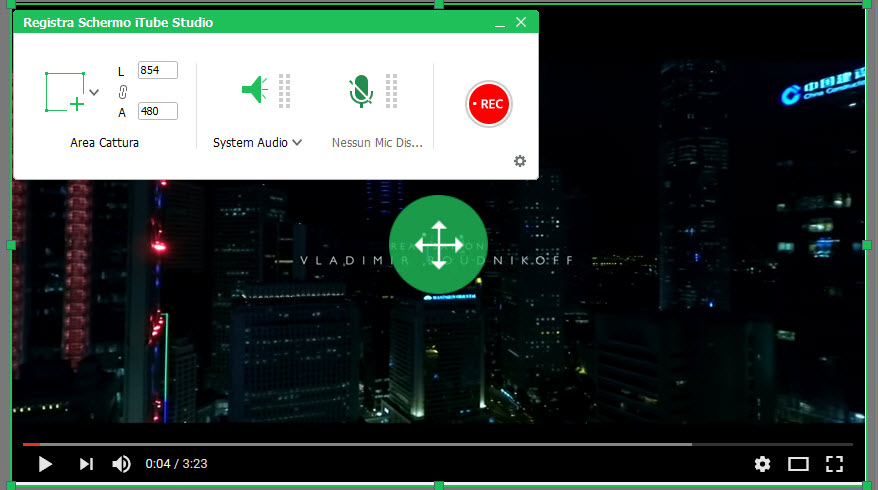Image resolution: width=878 pixels, height=490 pixels.
Task: Click the system audio level meter
Action: tap(284, 91)
